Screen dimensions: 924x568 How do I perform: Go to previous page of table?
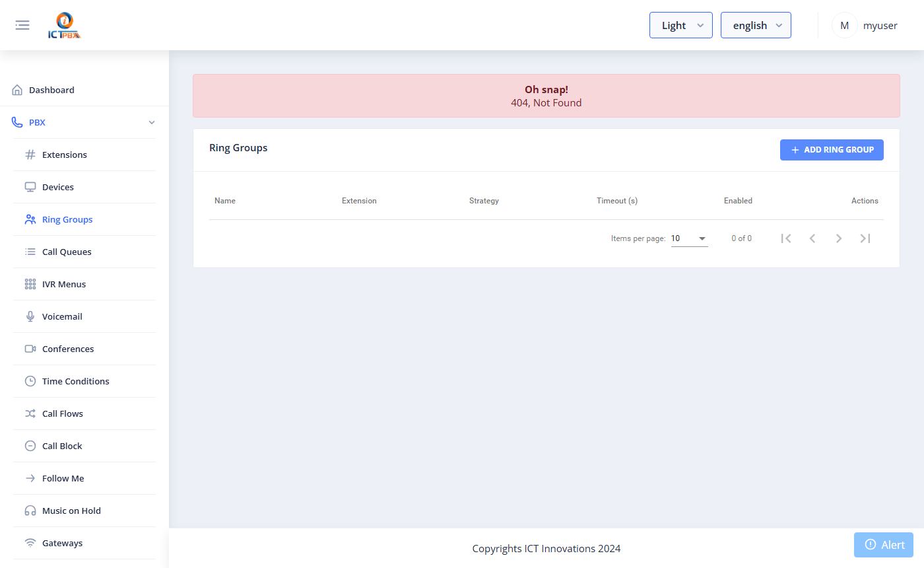pos(812,238)
